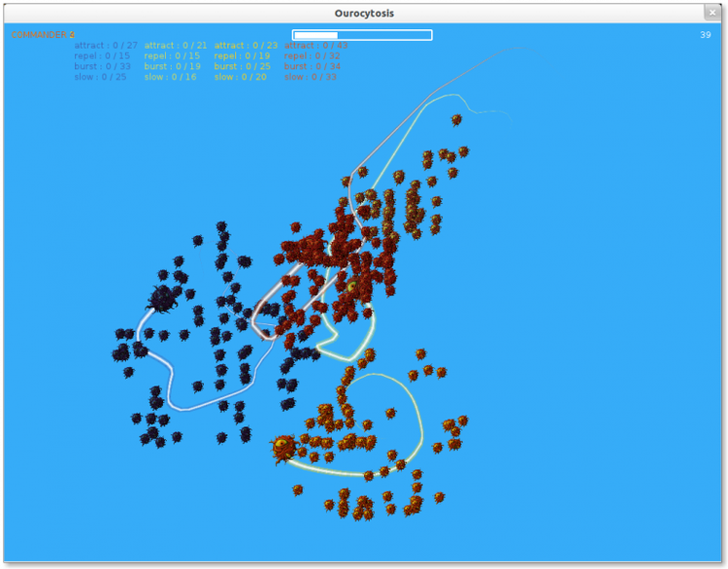The image size is (728, 569).
Task: Click the 'attract : 0 / 23' stat
Action: click(x=247, y=46)
